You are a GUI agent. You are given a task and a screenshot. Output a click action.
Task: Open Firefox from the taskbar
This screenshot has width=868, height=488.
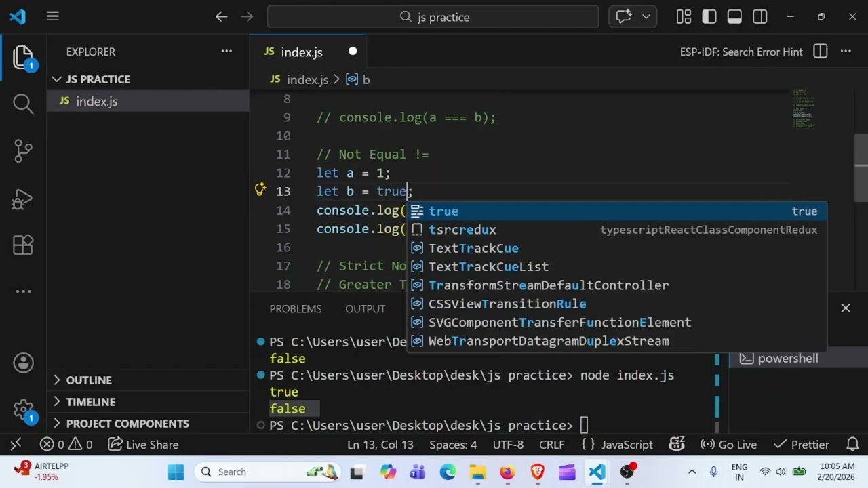[x=507, y=472]
